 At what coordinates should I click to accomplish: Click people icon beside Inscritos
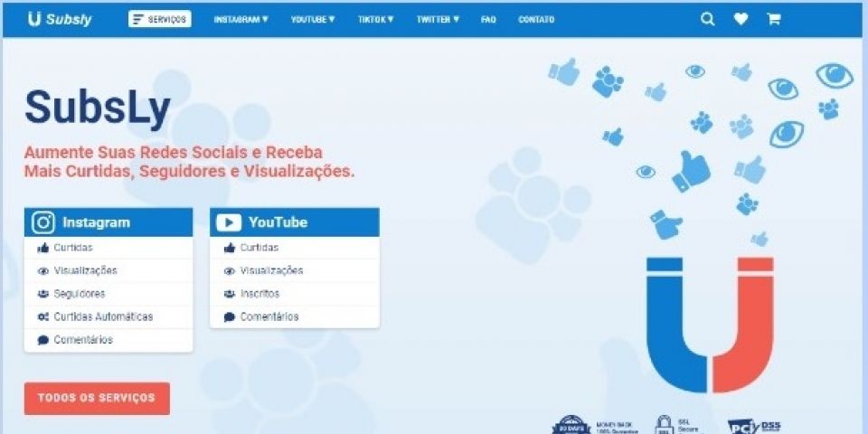(x=230, y=294)
